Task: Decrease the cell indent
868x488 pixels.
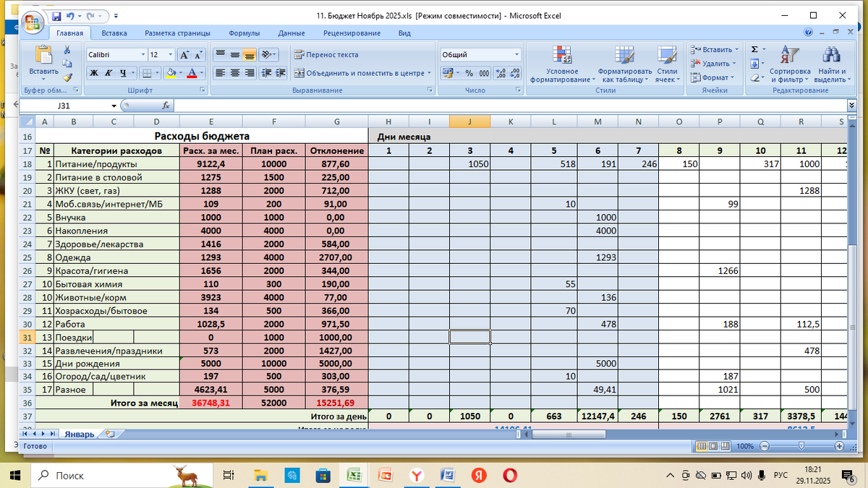Action: click(x=265, y=73)
